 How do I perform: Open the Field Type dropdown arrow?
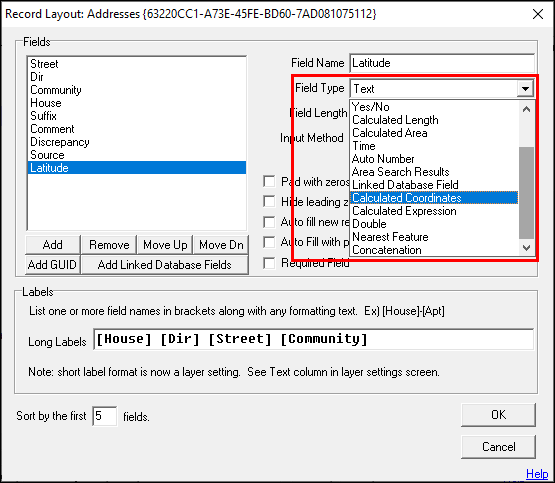tap(525, 88)
